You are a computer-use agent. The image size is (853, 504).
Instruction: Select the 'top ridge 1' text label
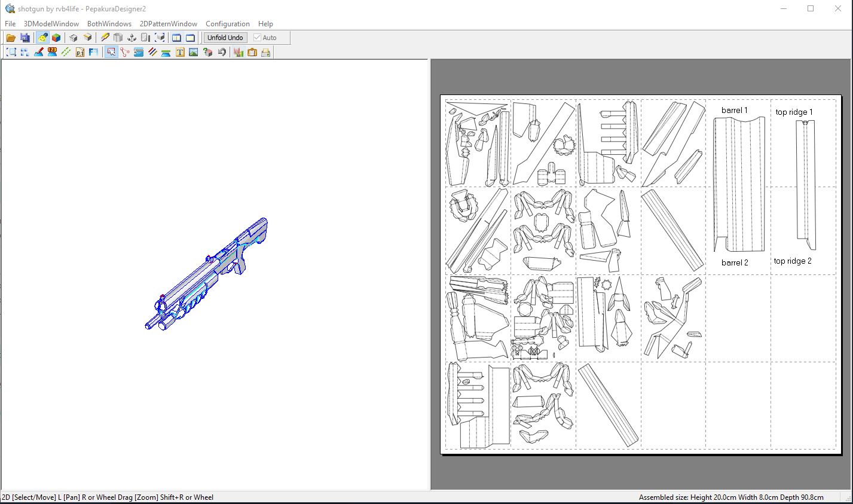pyautogui.click(x=794, y=112)
